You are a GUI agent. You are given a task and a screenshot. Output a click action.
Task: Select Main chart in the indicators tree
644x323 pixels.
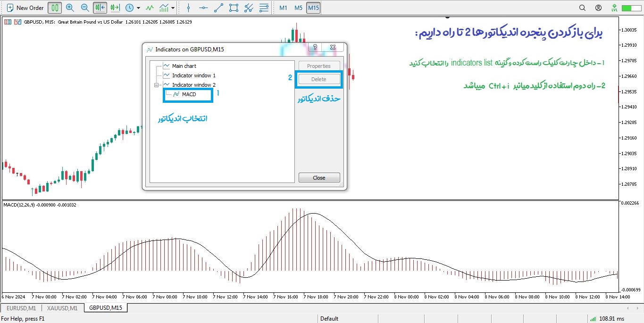(x=184, y=66)
